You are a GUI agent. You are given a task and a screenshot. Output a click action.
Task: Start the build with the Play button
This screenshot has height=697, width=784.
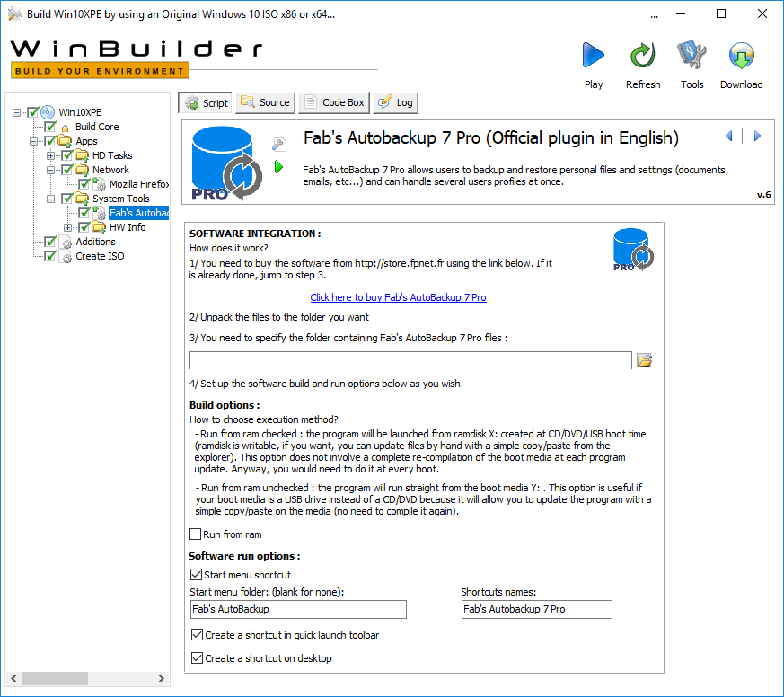coord(594,55)
